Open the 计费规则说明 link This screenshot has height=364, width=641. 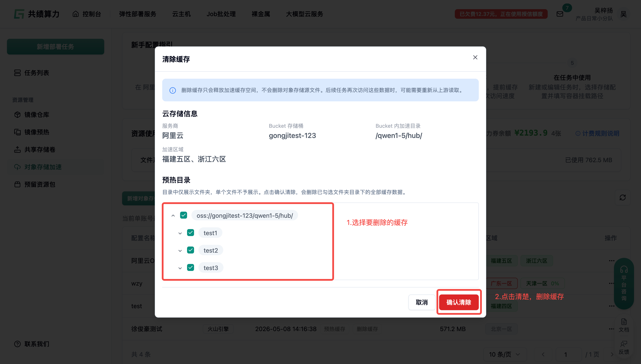(x=597, y=133)
